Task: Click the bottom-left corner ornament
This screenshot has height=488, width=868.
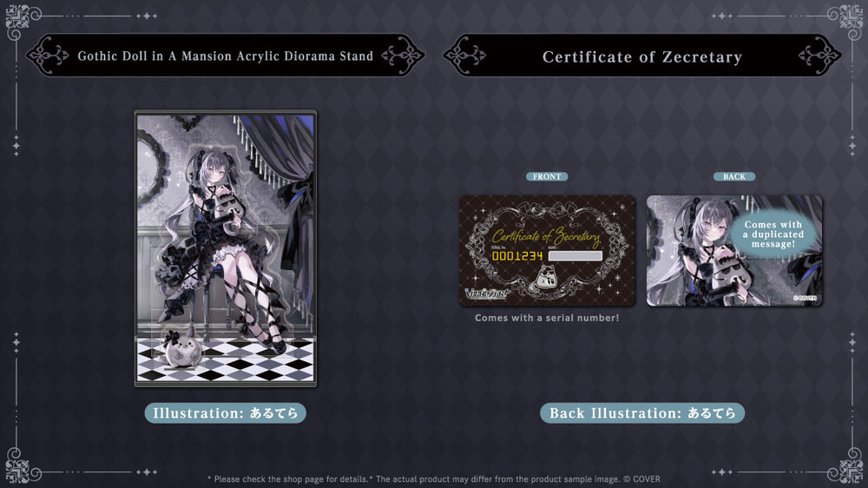Action: [x=17, y=470]
